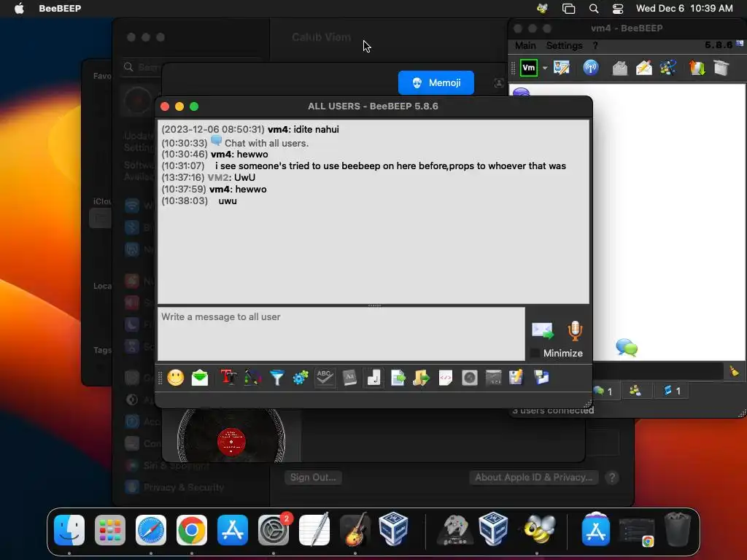Open System Settings from the Dock
This screenshot has height=560, width=747.
(274, 529)
